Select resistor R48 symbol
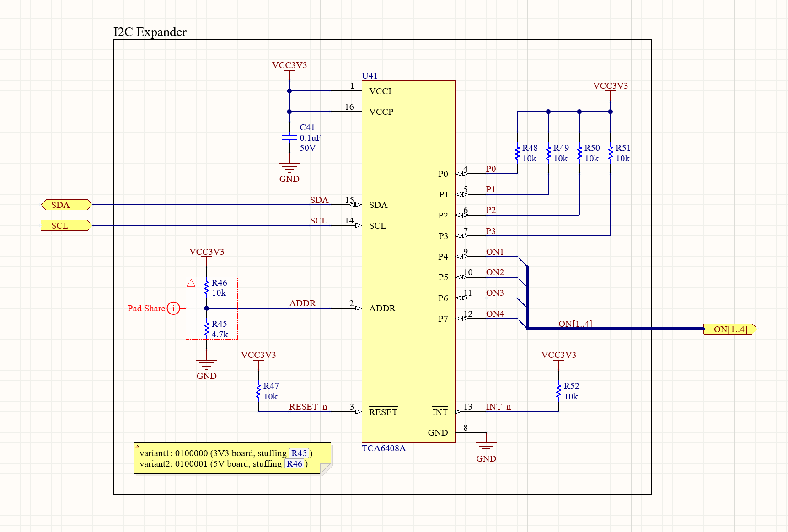The height and width of the screenshot is (532, 788). click(x=517, y=153)
